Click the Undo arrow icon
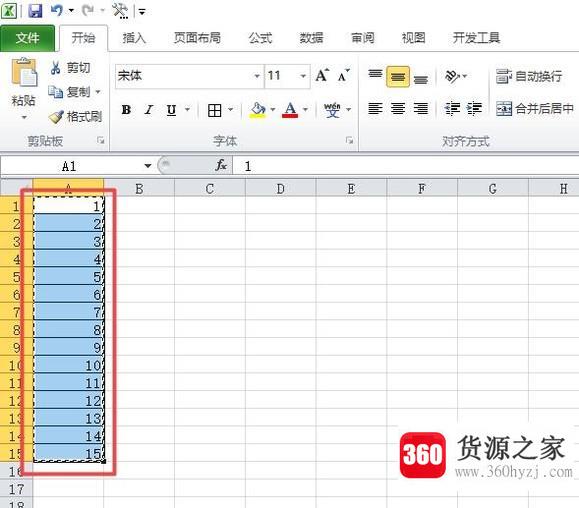This screenshot has width=579, height=508. pyautogui.click(x=57, y=10)
